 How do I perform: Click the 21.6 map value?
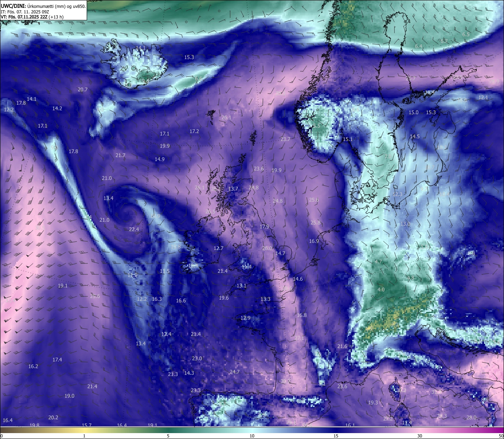tap(342, 346)
